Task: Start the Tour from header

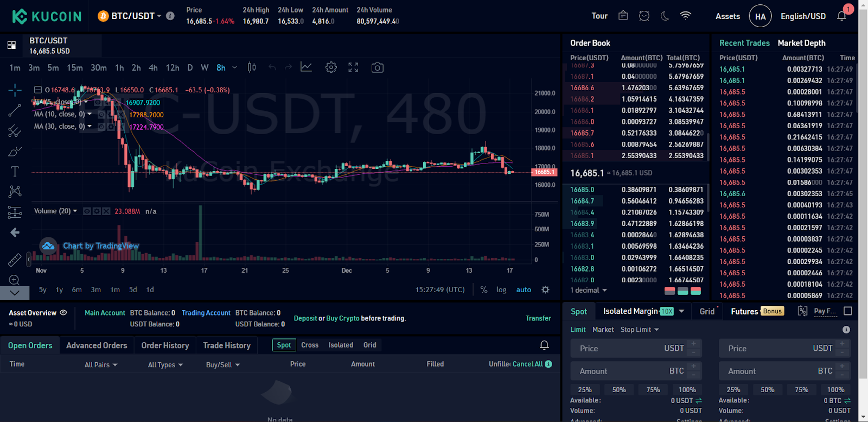Action: coord(599,16)
